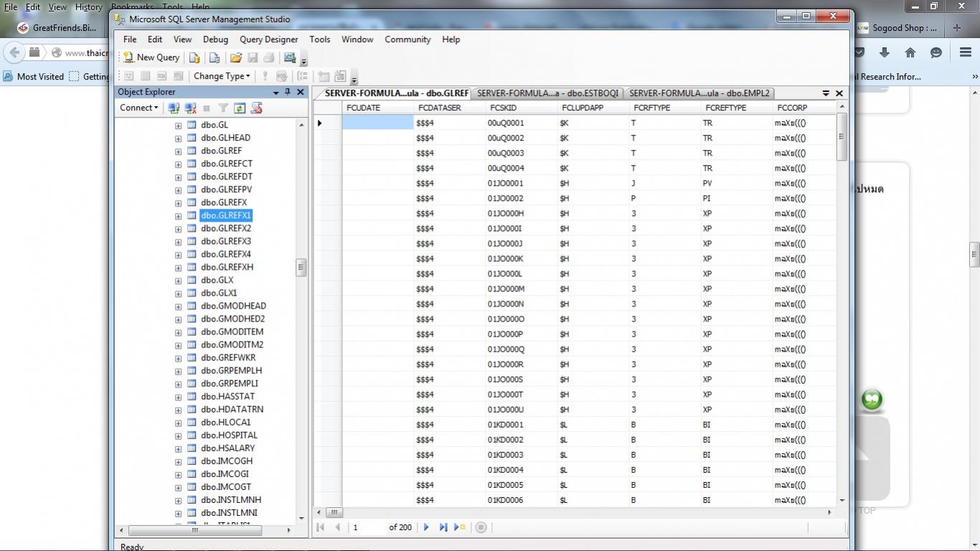
Task: Select the dbo.GREFWKR table icon
Action: click(x=192, y=357)
